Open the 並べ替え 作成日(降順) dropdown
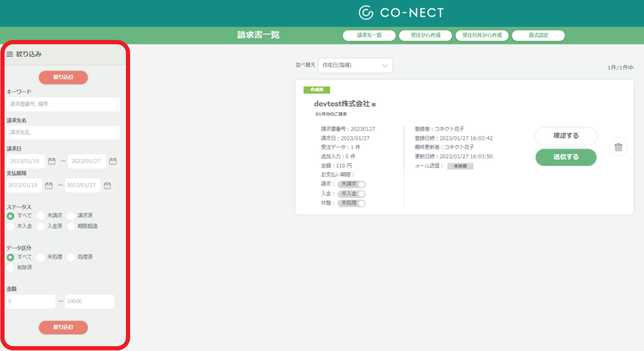The height and width of the screenshot is (351, 644). 355,65
